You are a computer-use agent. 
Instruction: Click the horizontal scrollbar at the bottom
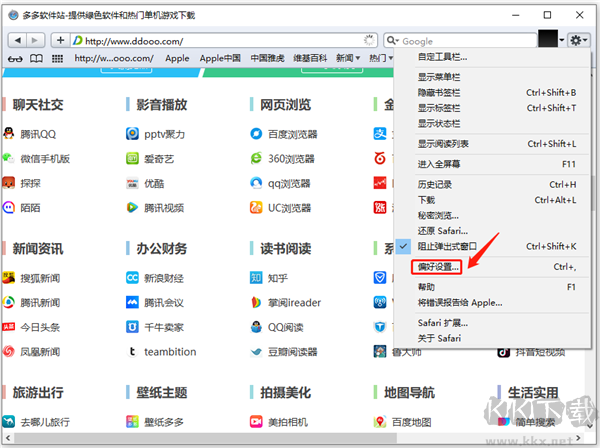tap(205, 437)
